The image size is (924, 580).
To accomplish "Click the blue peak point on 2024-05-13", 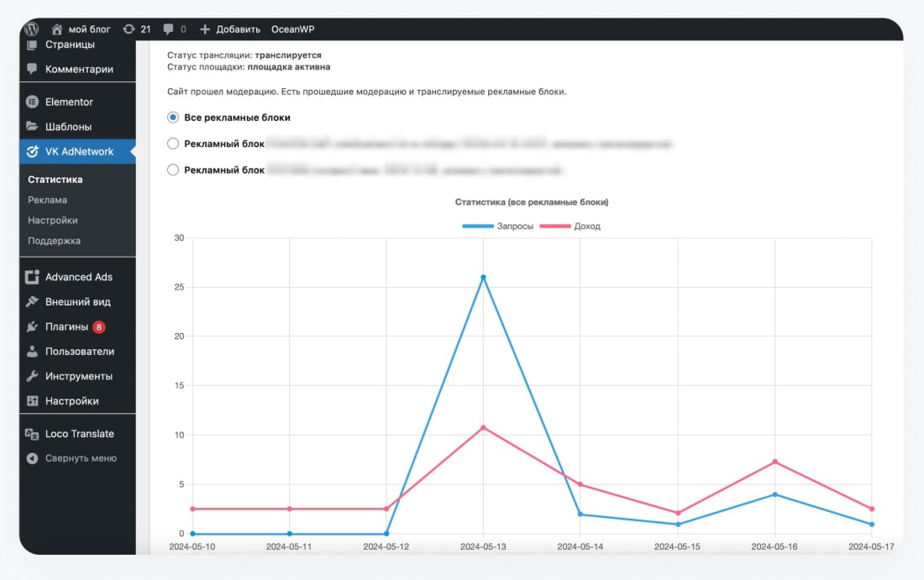I will 483,277.
